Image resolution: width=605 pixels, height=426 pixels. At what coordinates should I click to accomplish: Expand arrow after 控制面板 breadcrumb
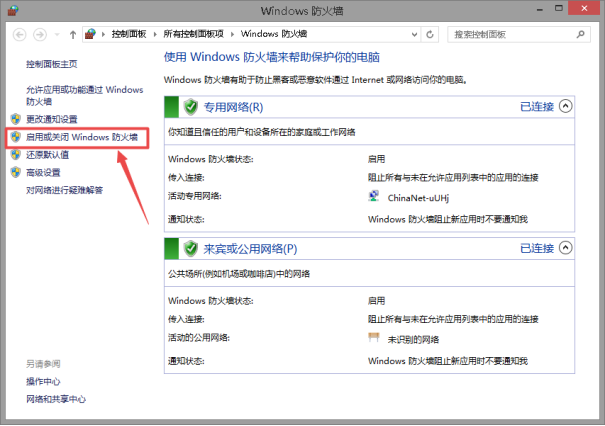point(155,34)
